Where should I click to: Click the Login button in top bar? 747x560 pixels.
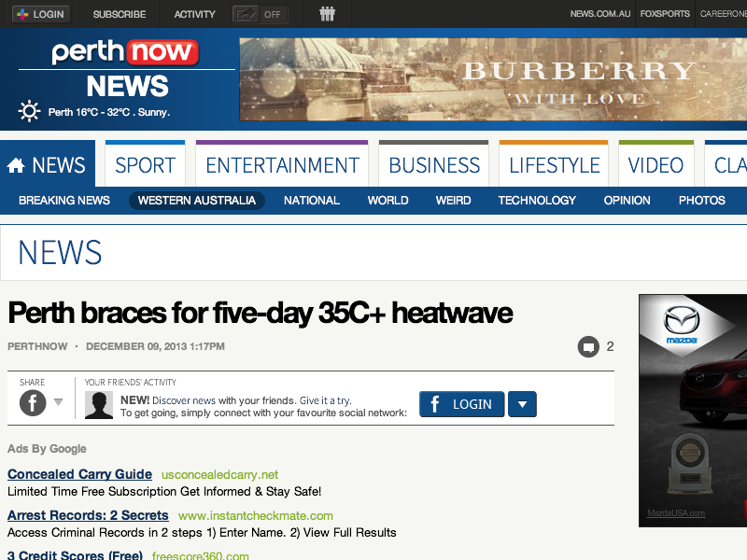click(41, 14)
